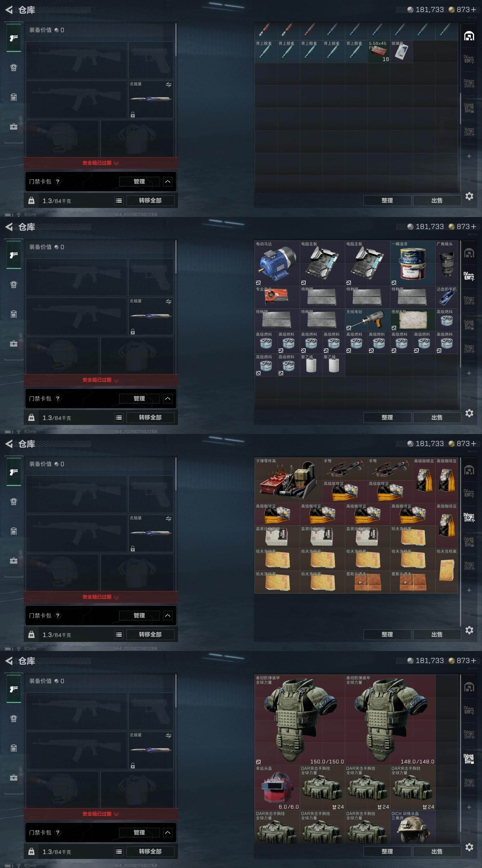Select the white 玻璃 packet item beside the ammo
Viewport: 482px width, 868px height.
click(x=401, y=51)
